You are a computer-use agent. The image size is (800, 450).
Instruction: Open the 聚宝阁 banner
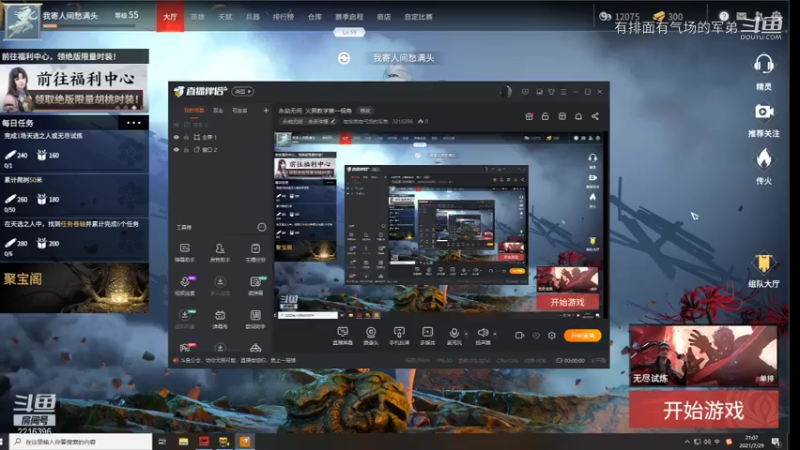point(74,287)
